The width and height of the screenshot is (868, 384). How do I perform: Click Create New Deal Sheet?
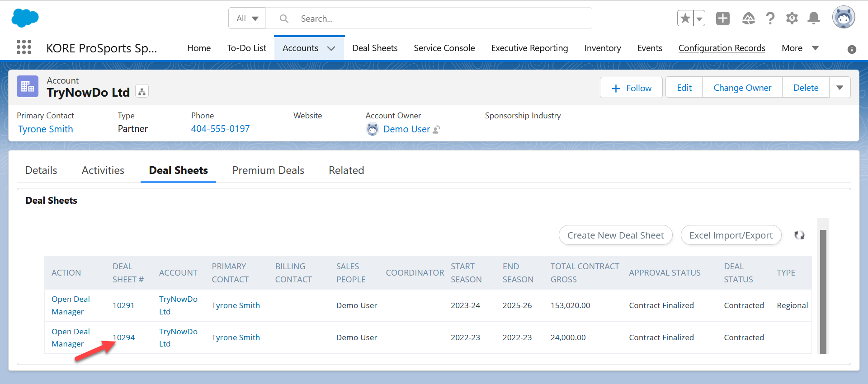point(616,235)
